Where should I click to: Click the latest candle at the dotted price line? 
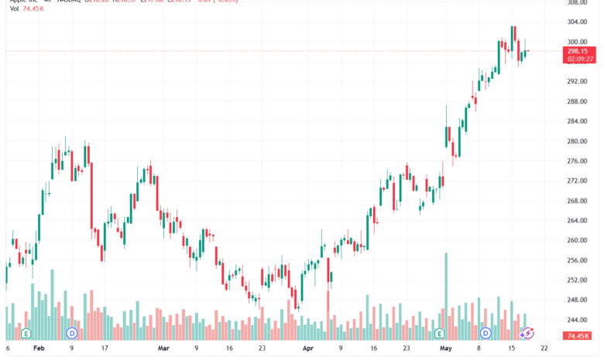[528, 51]
